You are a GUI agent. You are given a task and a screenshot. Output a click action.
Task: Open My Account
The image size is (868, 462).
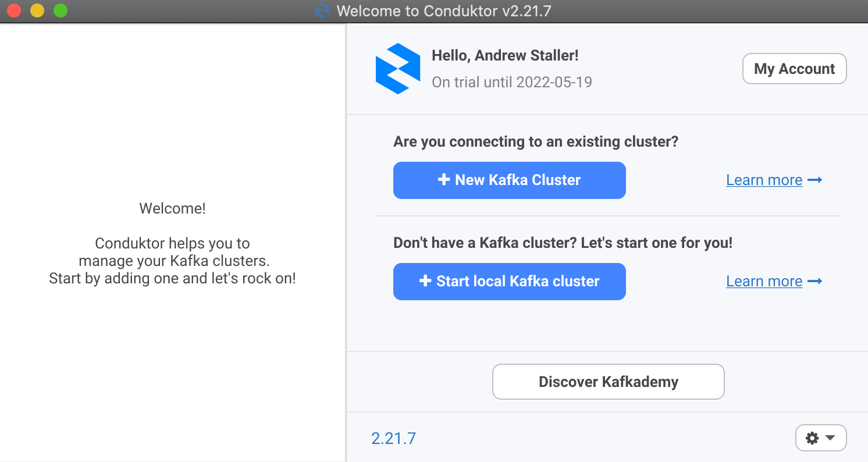[794, 68]
